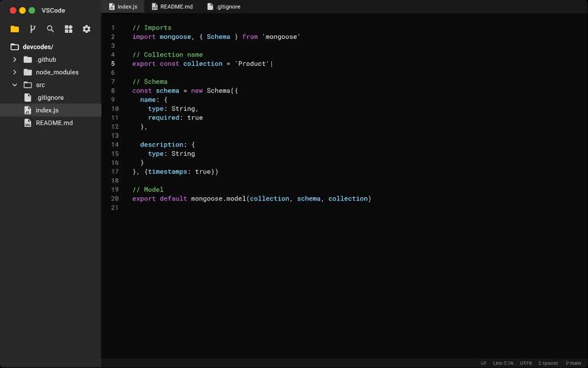Click the '// Schema' comment on line 7
Viewport: 588px width, 368px height.
150,81
